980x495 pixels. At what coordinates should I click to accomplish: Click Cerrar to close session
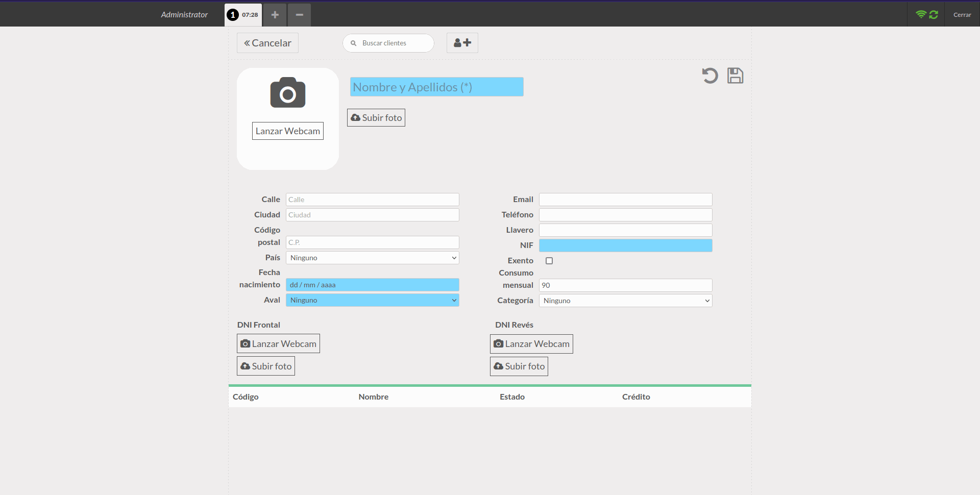click(962, 15)
